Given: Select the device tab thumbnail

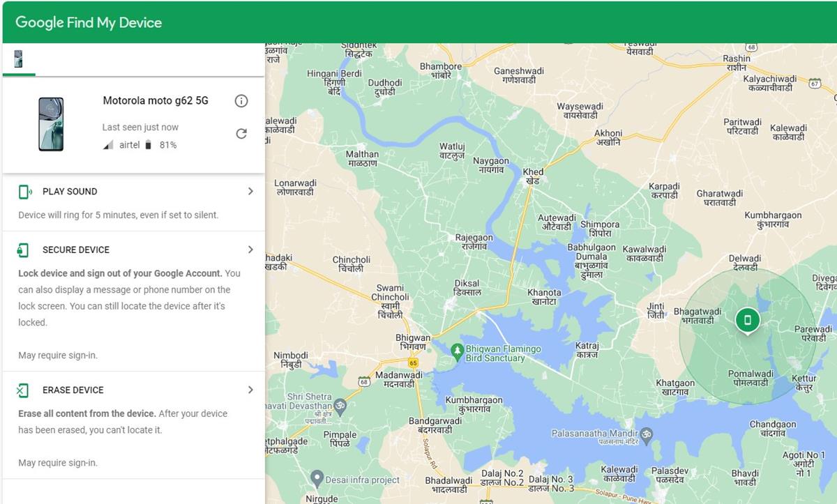Looking at the screenshot, I should click(x=18, y=59).
